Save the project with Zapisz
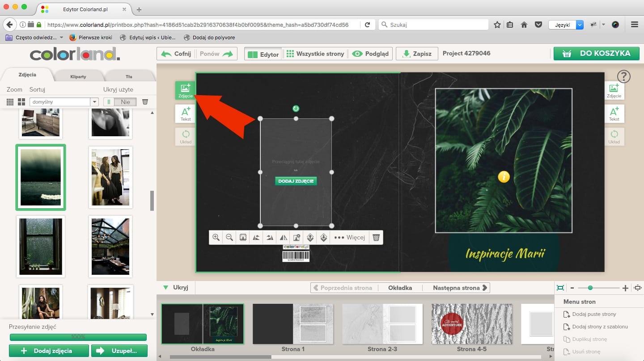The height and width of the screenshot is (361, 644). click(417, 54)
